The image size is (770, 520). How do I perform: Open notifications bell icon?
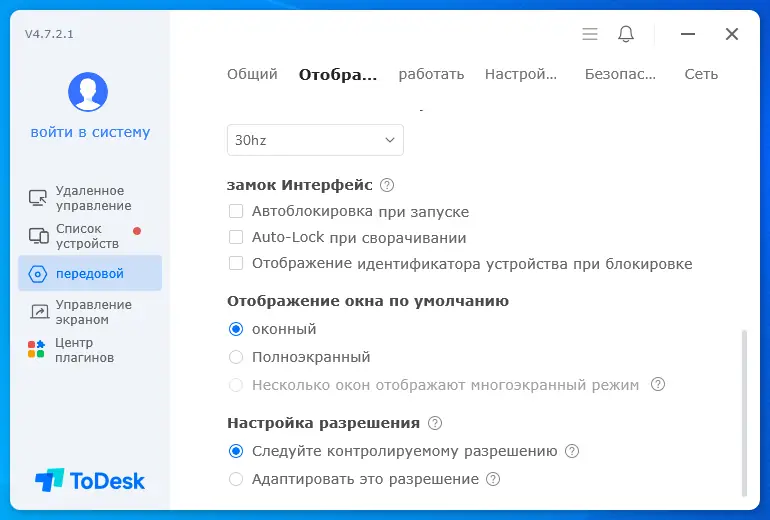(x=626, y=34)
